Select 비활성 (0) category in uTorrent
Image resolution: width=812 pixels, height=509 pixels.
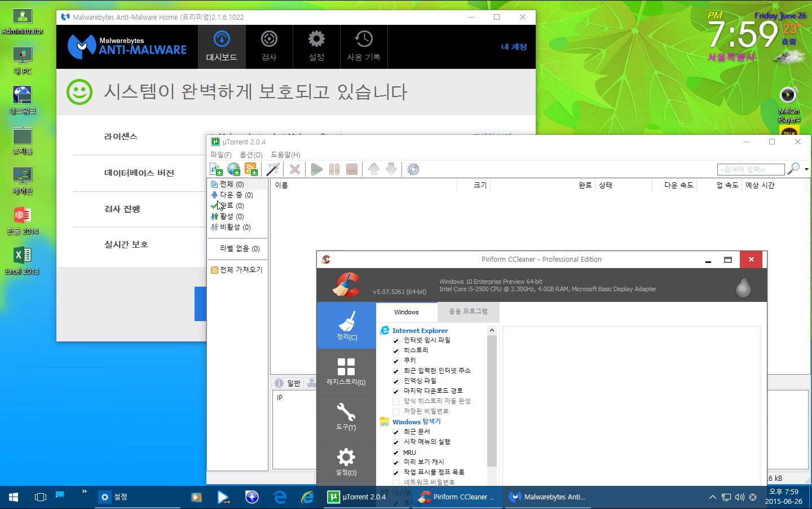point(231,227)
